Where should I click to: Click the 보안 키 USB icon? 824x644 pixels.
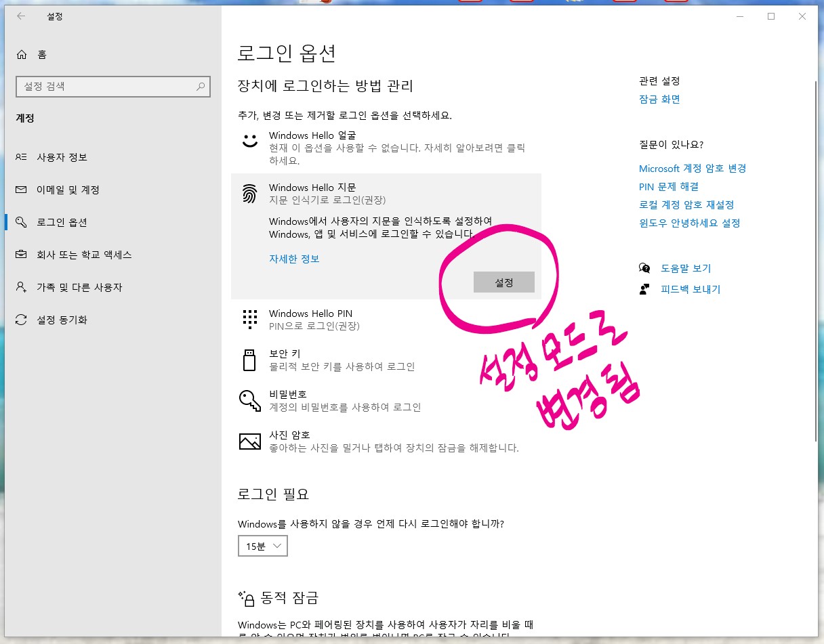249,360
